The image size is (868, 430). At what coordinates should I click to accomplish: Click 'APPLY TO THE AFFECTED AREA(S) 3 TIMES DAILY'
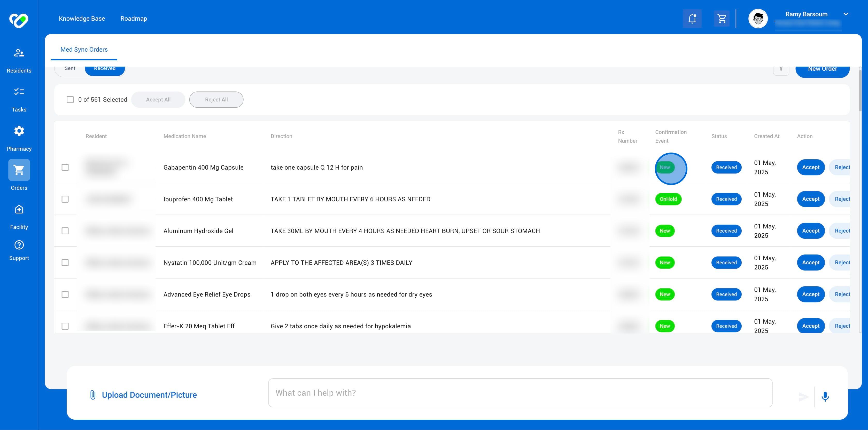pyautogui.click(x=341, y=263)
